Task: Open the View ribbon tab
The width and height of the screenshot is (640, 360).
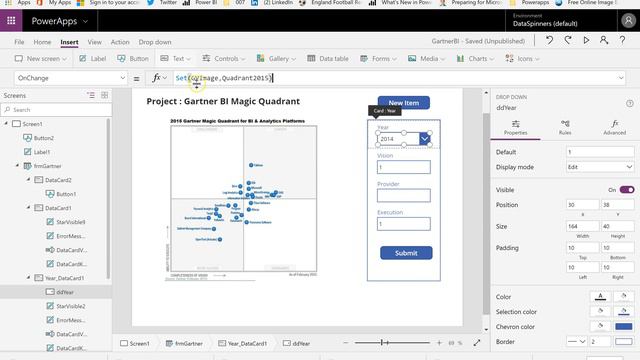Action: click(x=94, y=42)
